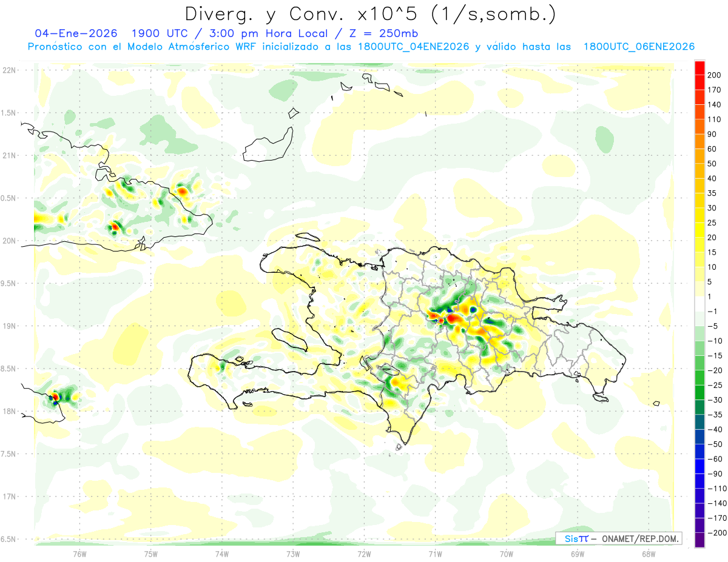This screenshot has height=562, width=728.
Task: Click the white swatch between 1 and -1
Action: pyautogui.click(x=699, y=304)
